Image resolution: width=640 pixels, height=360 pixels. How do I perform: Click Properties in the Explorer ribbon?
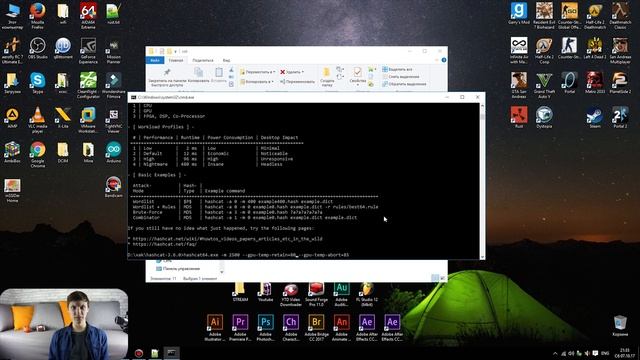pyautogui.click(x=357, y=76)
